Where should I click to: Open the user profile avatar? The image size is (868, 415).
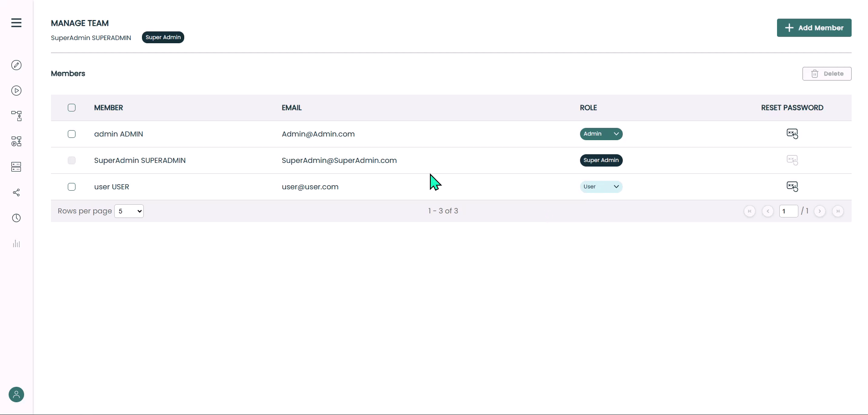16,395
